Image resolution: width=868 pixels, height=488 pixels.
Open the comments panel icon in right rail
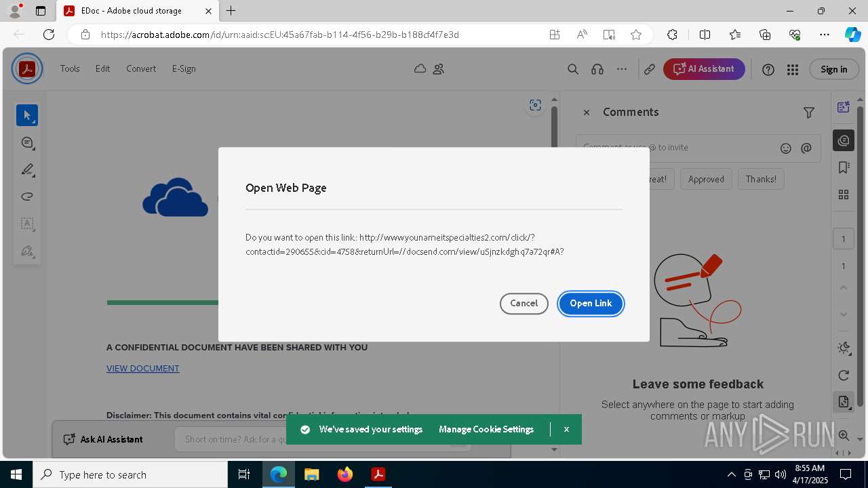click(844, 140)
